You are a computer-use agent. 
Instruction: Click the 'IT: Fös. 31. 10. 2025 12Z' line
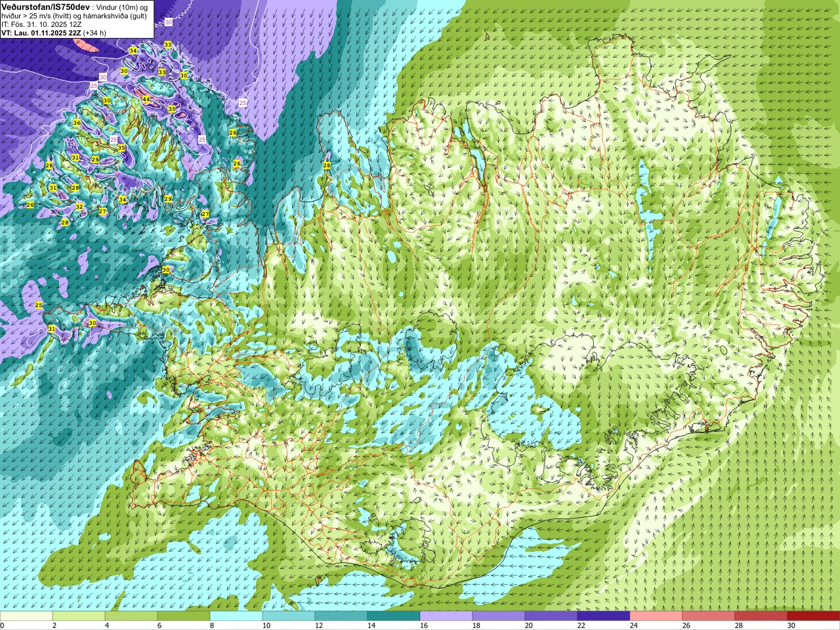(x=41, y=24)
